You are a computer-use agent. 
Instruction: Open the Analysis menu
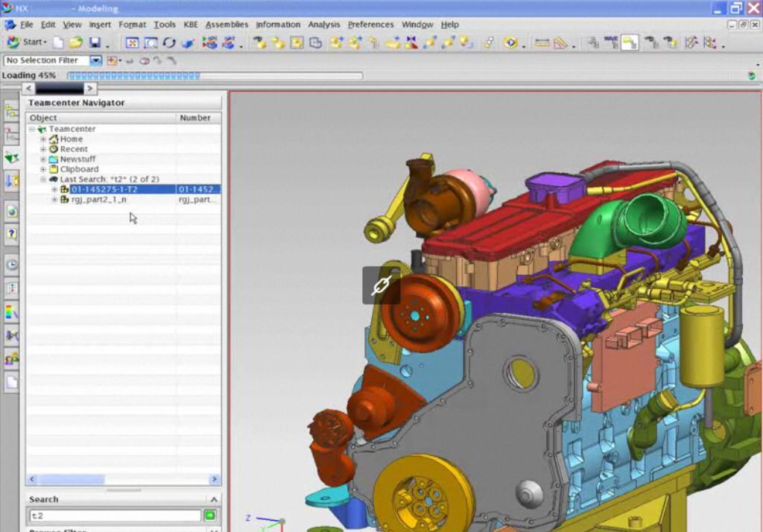[323, 25]
